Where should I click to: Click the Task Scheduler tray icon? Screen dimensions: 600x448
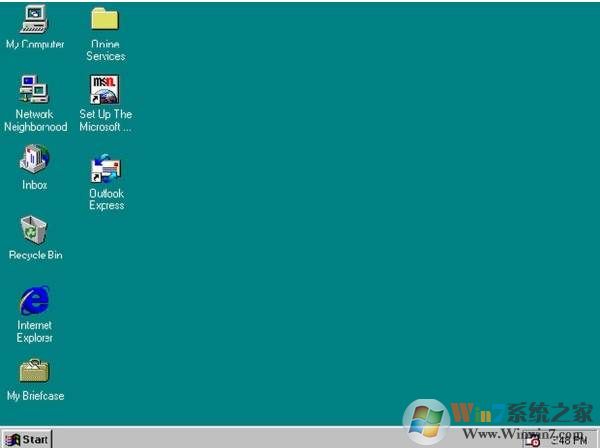click(x=533, y=441)
